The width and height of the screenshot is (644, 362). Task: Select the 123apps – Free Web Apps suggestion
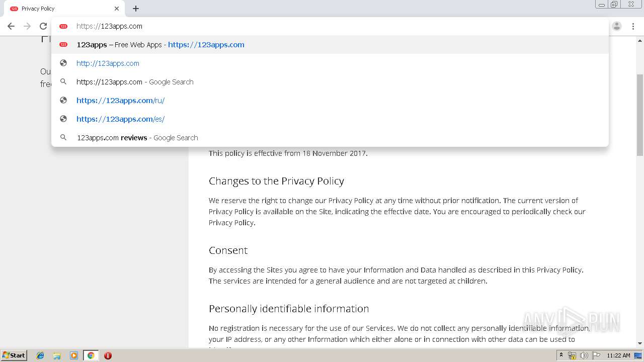point(160,45)
